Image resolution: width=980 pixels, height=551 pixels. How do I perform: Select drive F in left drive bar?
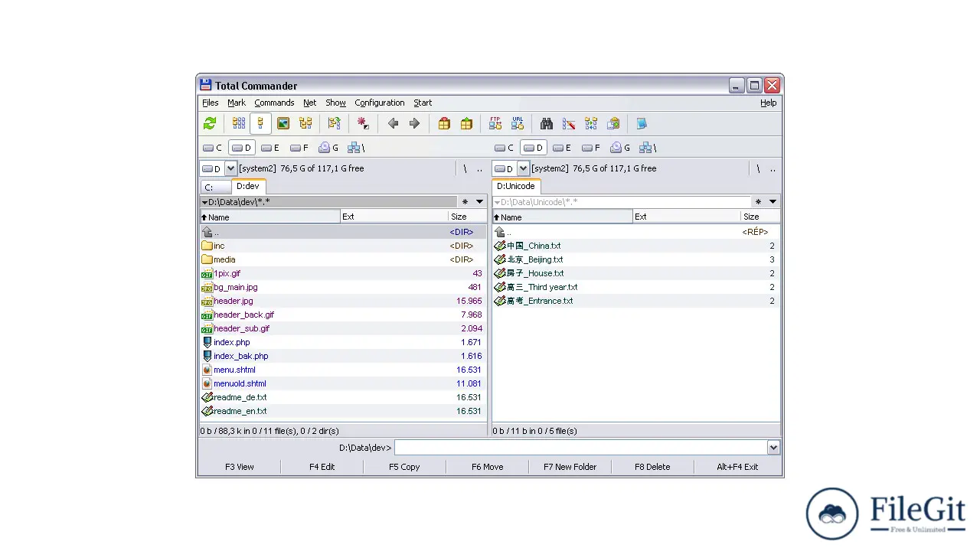299,148
